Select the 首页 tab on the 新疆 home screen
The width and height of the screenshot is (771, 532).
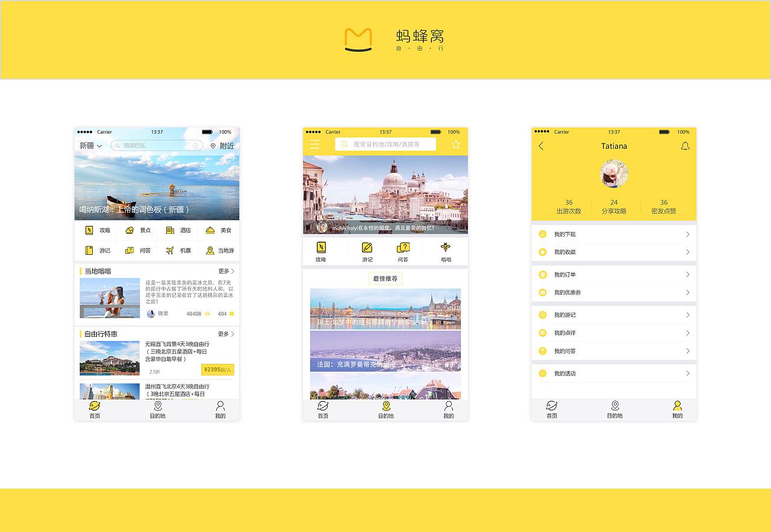click(x=95, y=410)
